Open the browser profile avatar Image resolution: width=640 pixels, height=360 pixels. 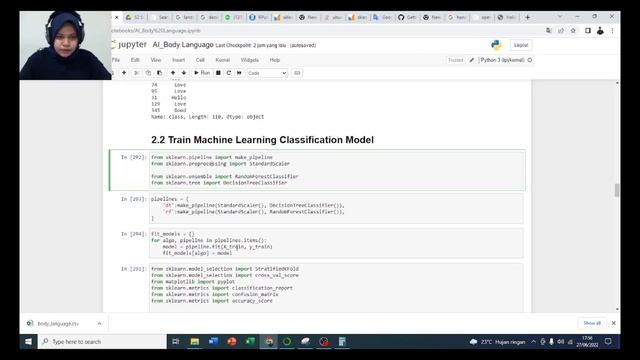(600, 31)
